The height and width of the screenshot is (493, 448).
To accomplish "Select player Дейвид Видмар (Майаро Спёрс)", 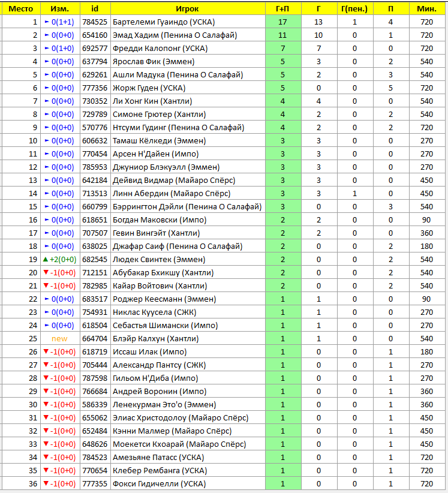I will 174,181.
